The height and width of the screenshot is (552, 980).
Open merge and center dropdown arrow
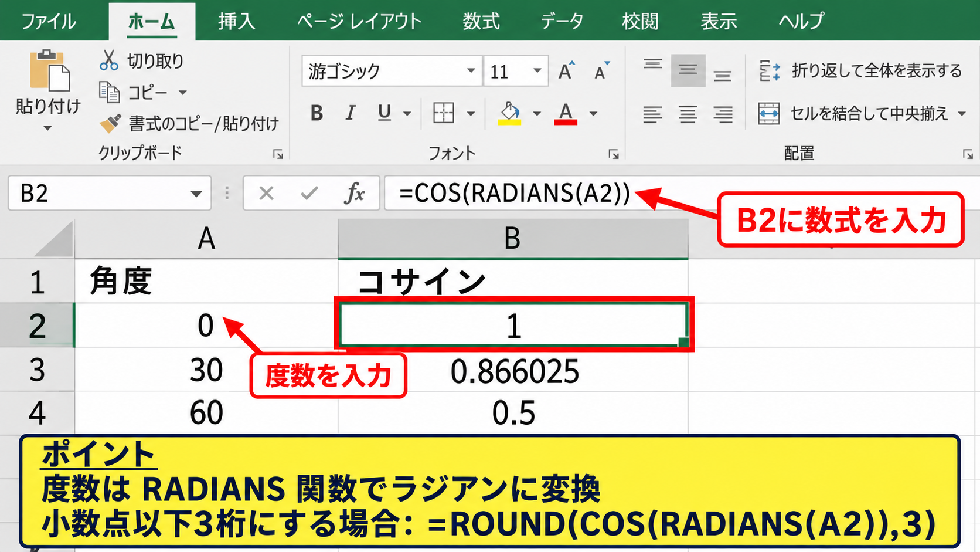tap(962, 113)
